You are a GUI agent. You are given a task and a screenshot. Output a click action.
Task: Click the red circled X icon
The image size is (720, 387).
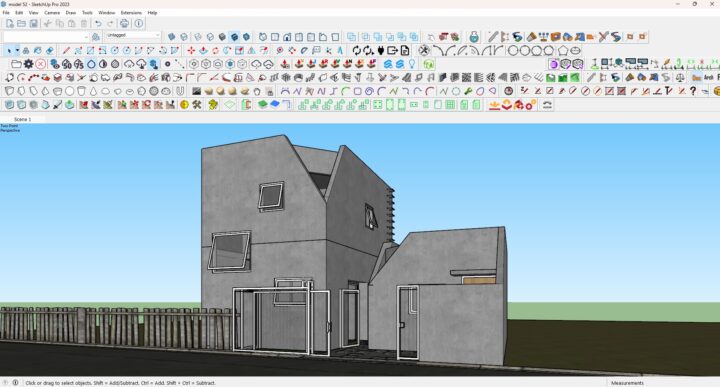[40, 64]
